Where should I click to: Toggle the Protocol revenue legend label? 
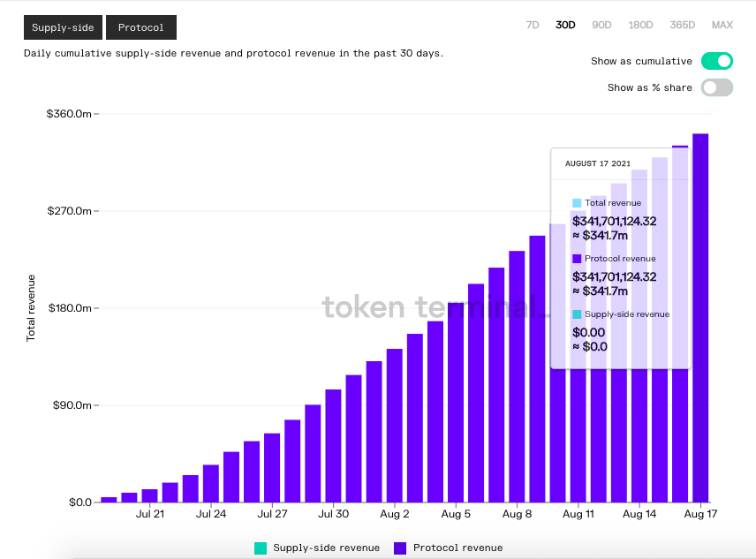coord(457,548)
